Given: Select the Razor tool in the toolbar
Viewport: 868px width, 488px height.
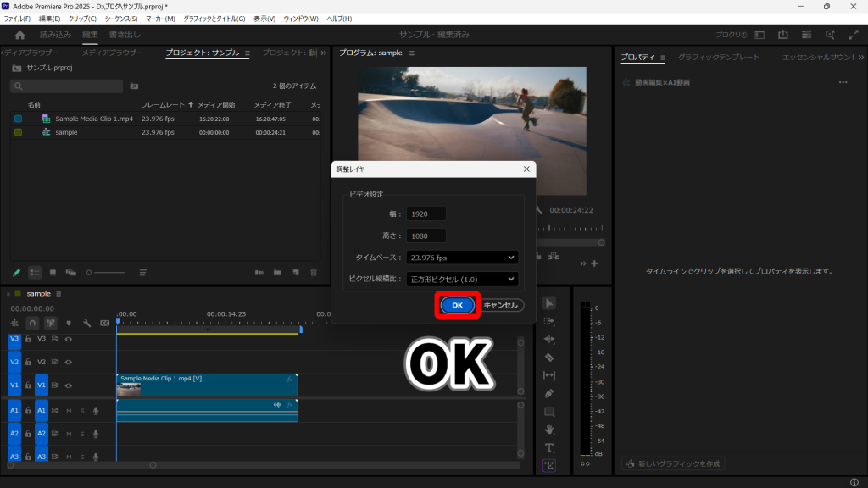Looking at the screenshot, I should coord(549,358).
